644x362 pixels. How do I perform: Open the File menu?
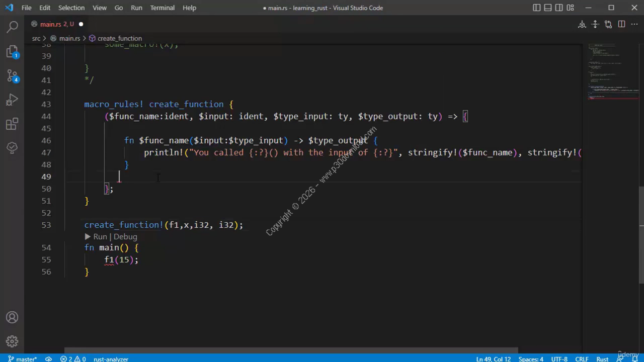[x=26, y=8]
